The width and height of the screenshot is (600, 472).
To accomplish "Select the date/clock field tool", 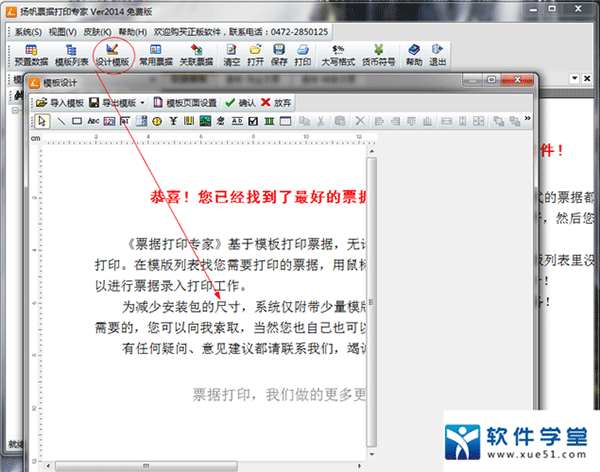I will pyautogui.click(x=157, y=121).
